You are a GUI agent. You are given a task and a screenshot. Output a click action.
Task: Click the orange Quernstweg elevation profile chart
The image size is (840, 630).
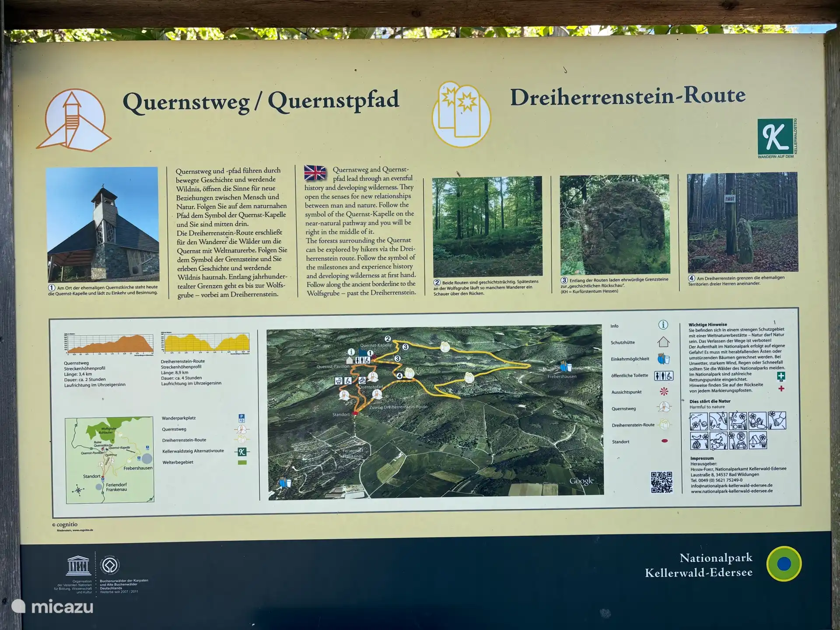[109, 344]
